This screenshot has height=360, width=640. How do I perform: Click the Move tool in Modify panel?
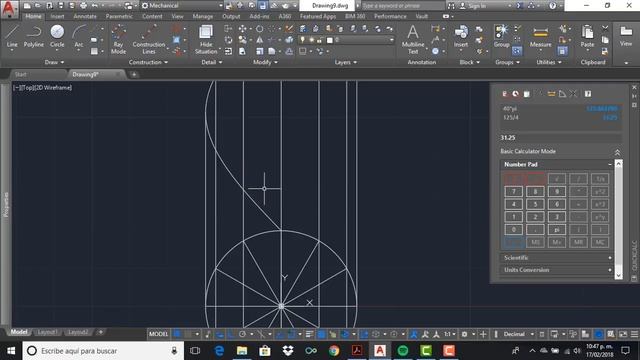[242, 29]
